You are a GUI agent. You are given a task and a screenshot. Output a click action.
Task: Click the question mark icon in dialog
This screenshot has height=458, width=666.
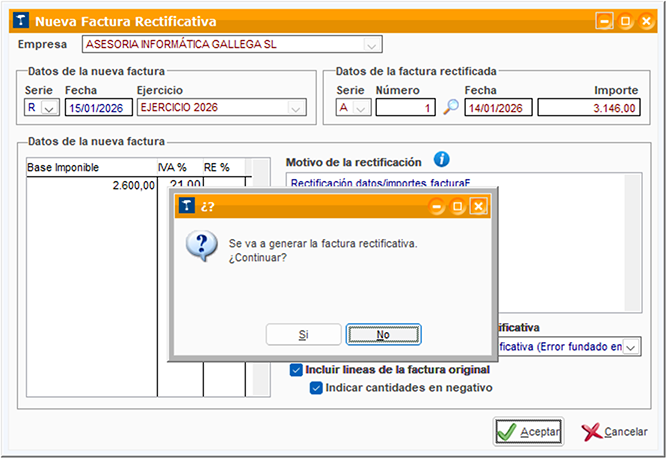click(x=202, y=246)
